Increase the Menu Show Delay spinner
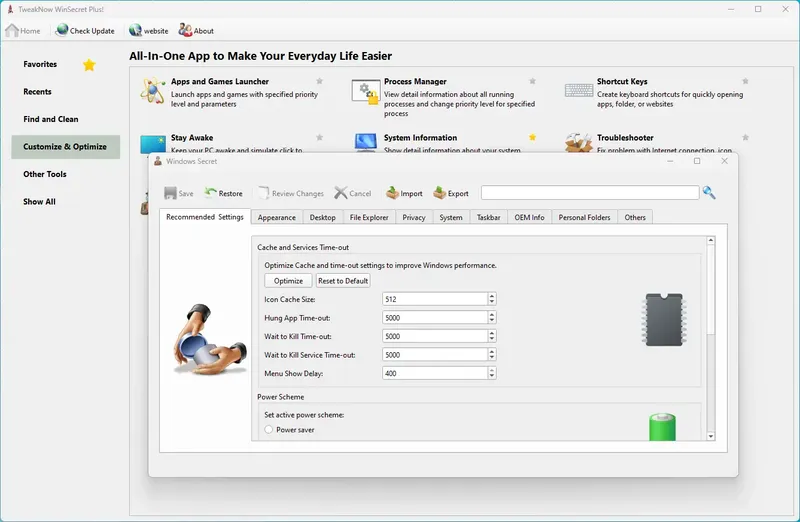800x522 pixels. (492, 370)
